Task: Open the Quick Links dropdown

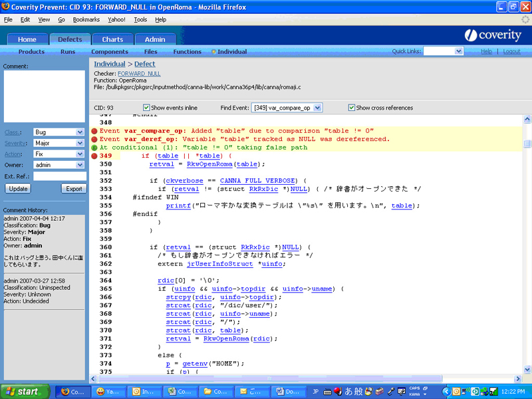Action: 443,51
